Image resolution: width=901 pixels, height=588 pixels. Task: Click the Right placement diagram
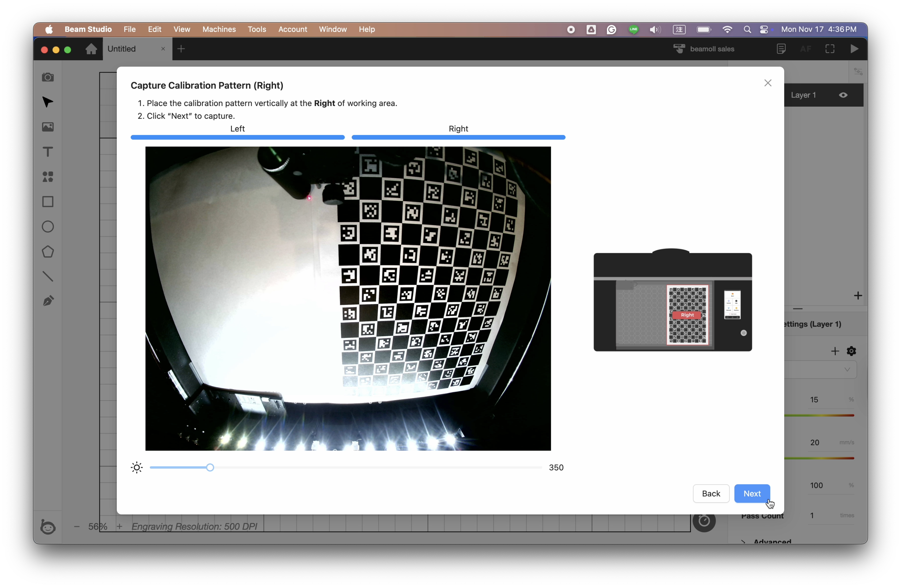pyautogui.click(x=673, y=300)
